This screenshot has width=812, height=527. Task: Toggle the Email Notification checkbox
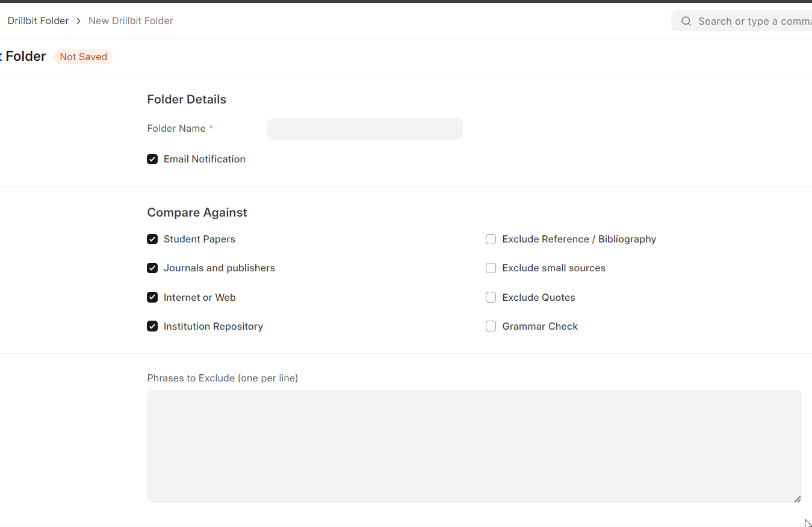152,159
